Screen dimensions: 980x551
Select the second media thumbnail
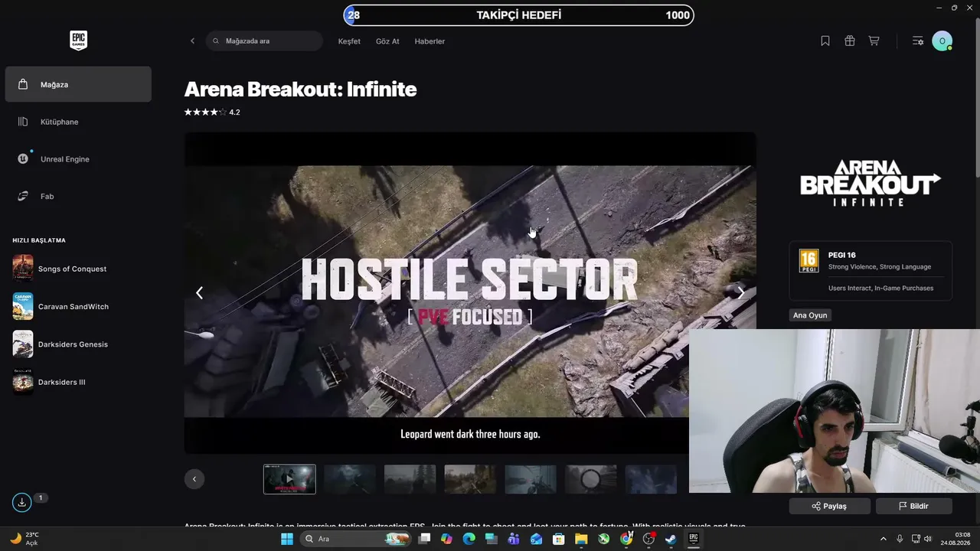click(350, 479)
